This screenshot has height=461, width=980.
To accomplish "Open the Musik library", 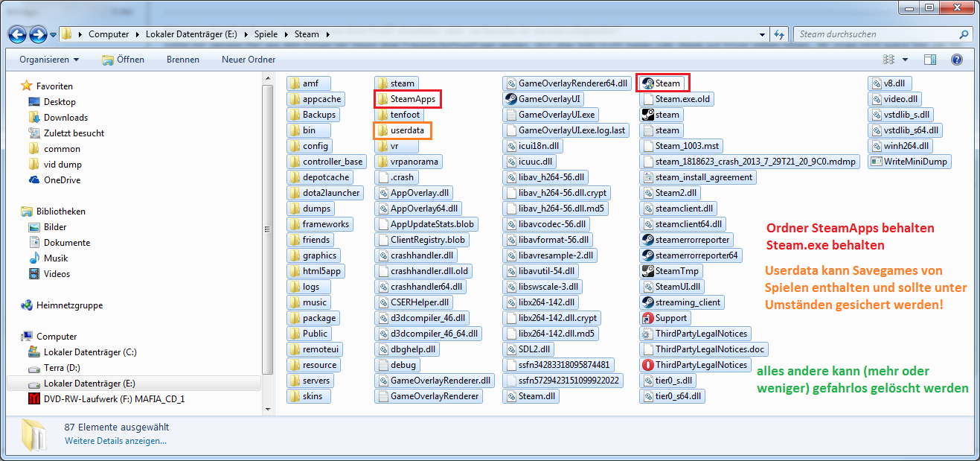I will click(x=55, y=258).
